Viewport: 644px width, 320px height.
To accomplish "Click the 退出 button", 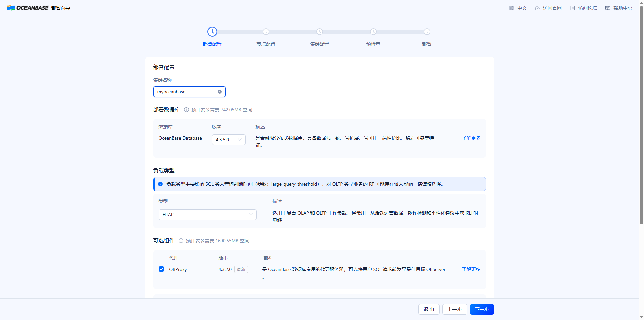I will click(429, 309).
